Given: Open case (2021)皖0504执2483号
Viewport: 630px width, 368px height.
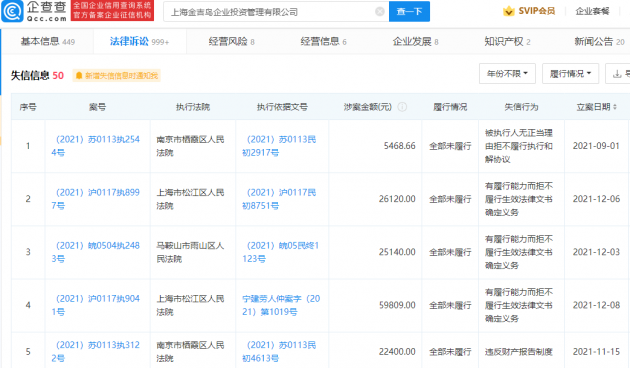Looking at the screenshot, I should click(96, 252).
